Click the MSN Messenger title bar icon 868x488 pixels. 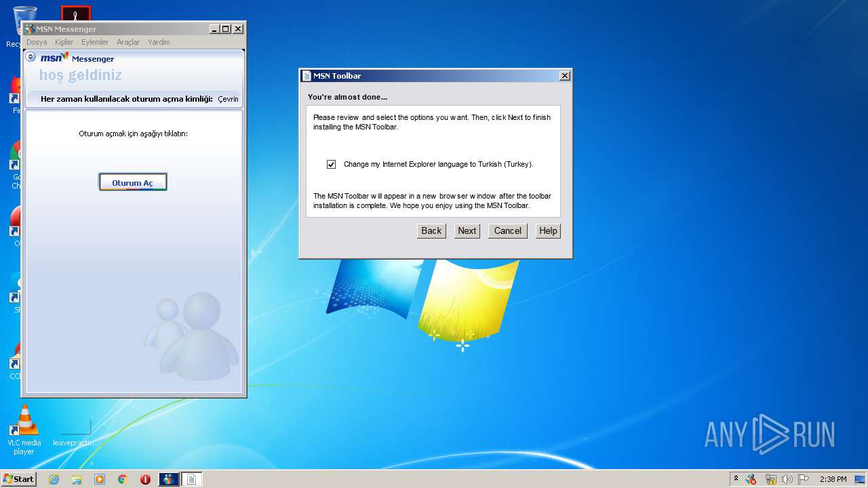pos(30,29)
